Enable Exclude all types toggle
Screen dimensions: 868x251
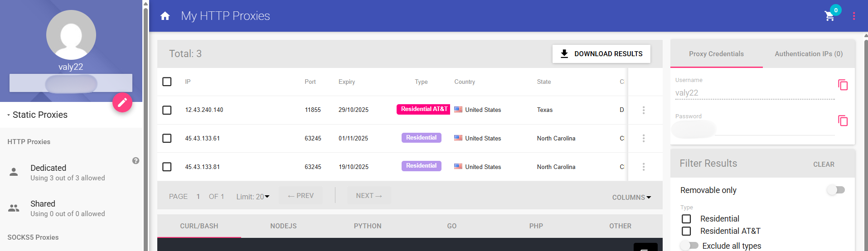pyautogui.click(x=689, y=246)
